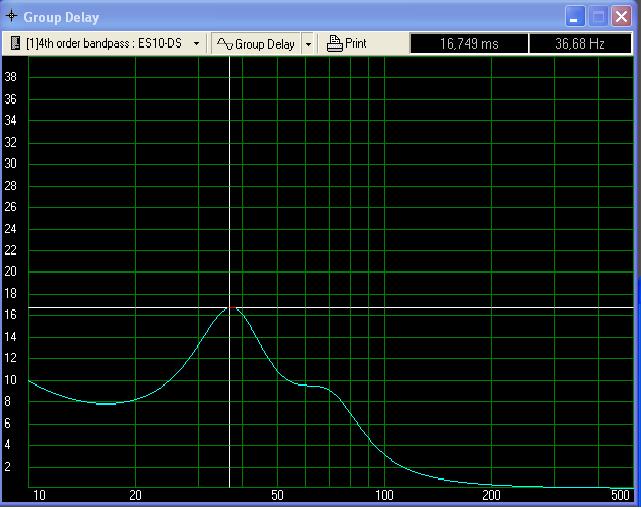
Task: Click the 36,68 Hz frequency readout
Action: point(580,44)
